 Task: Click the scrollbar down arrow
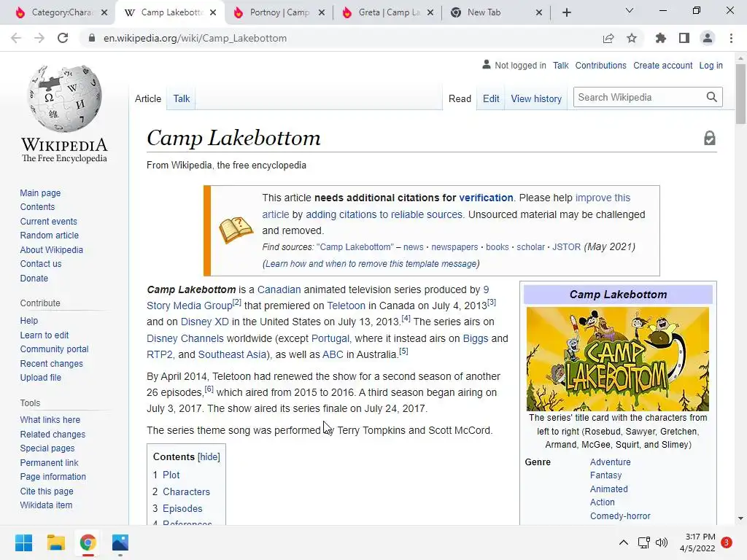[740, 518]
